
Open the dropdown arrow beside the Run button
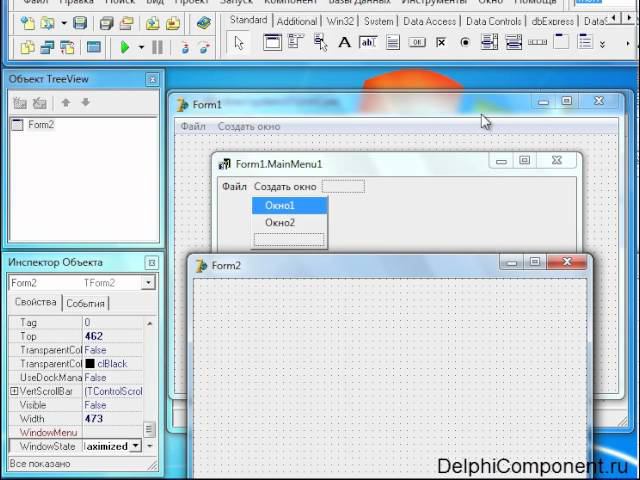coord(141,47)
